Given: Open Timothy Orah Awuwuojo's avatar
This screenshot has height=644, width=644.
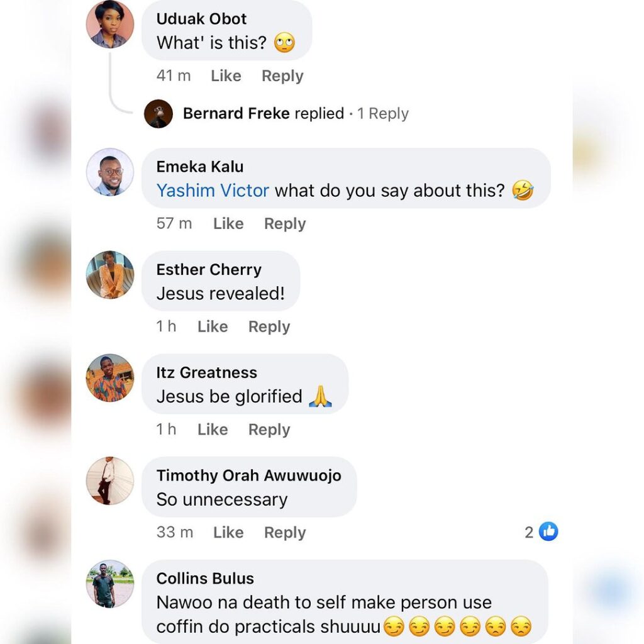Looking at the screenshot, I should [110, 481].
